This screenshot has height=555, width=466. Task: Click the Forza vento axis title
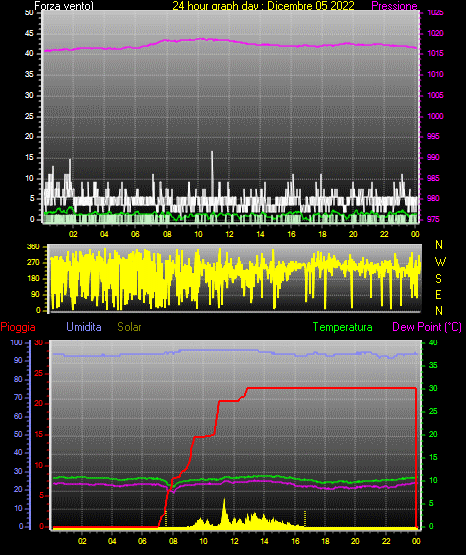tap(64, 6)
